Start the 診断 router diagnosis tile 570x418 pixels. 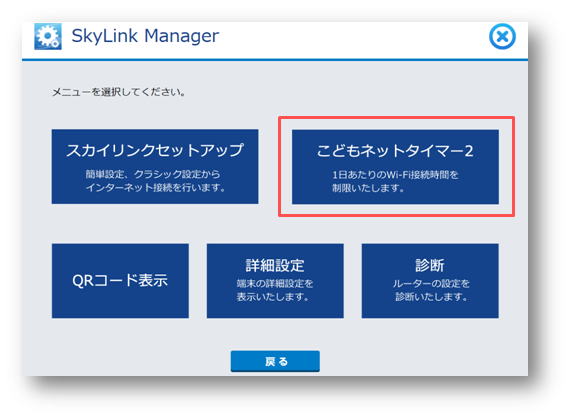(x=430, y=281)
